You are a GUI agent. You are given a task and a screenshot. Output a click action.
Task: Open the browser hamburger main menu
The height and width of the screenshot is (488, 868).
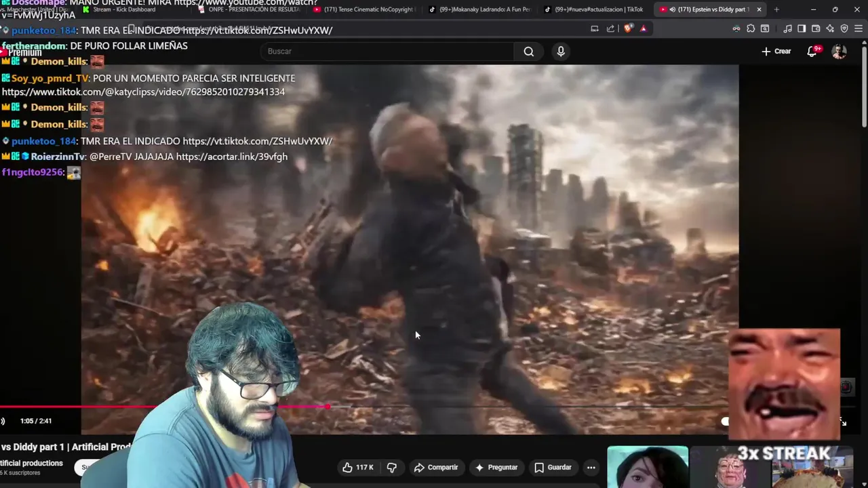click(x=859, y=28)
